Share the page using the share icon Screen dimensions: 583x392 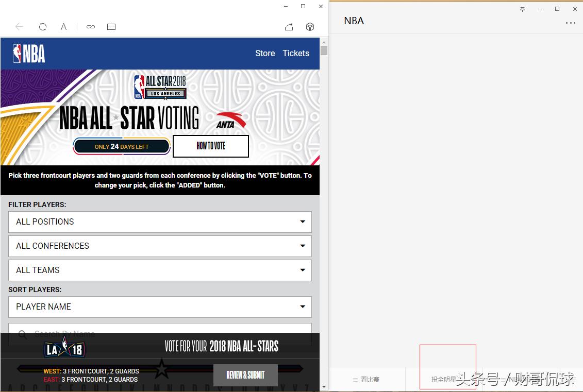coord(289,26)
